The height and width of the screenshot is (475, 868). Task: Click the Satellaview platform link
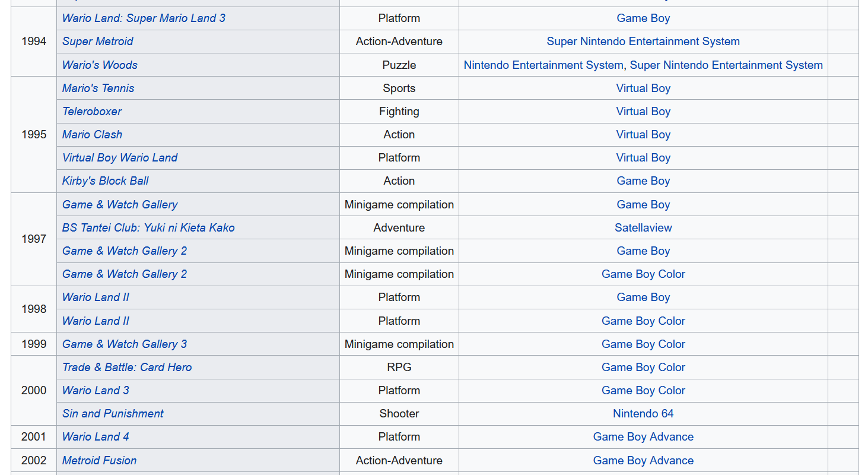[643, 228]
